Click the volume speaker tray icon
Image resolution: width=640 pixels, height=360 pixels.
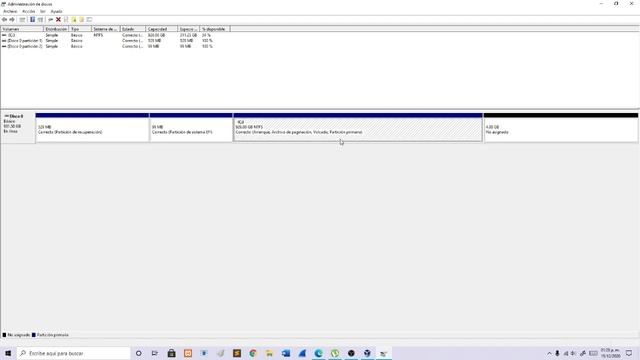tap(573, 353)
